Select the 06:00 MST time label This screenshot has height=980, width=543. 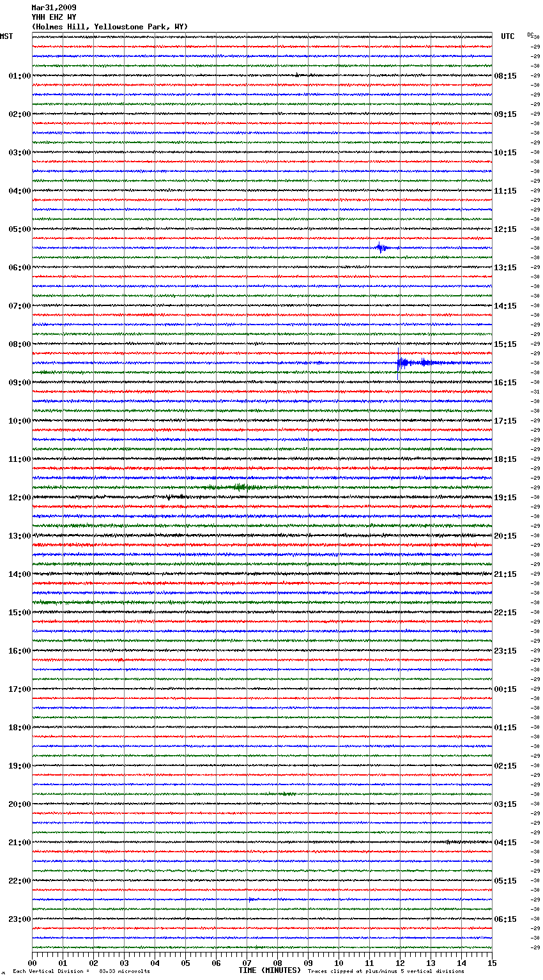click(x=20, y=268)
